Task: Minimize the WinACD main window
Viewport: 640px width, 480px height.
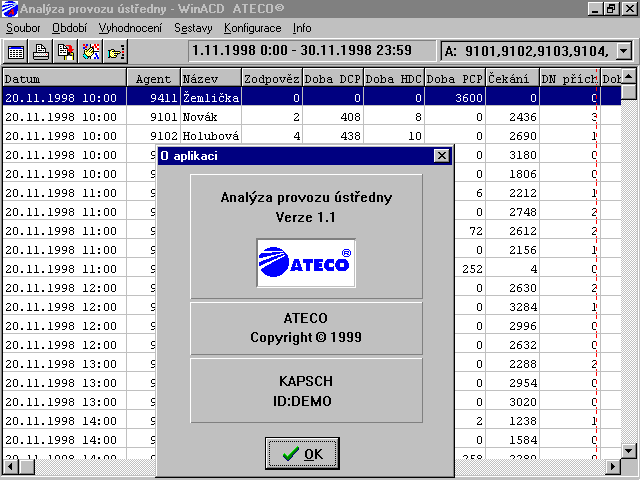Action: 595,9
